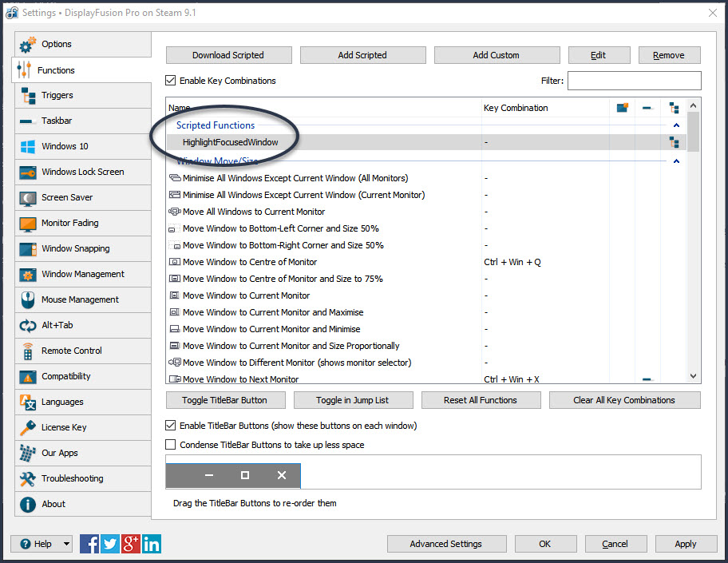Image resolution: width=728 pixels, height=563 pixels.
Task: Click the Add Scripted button
Action: click(362, 55)
